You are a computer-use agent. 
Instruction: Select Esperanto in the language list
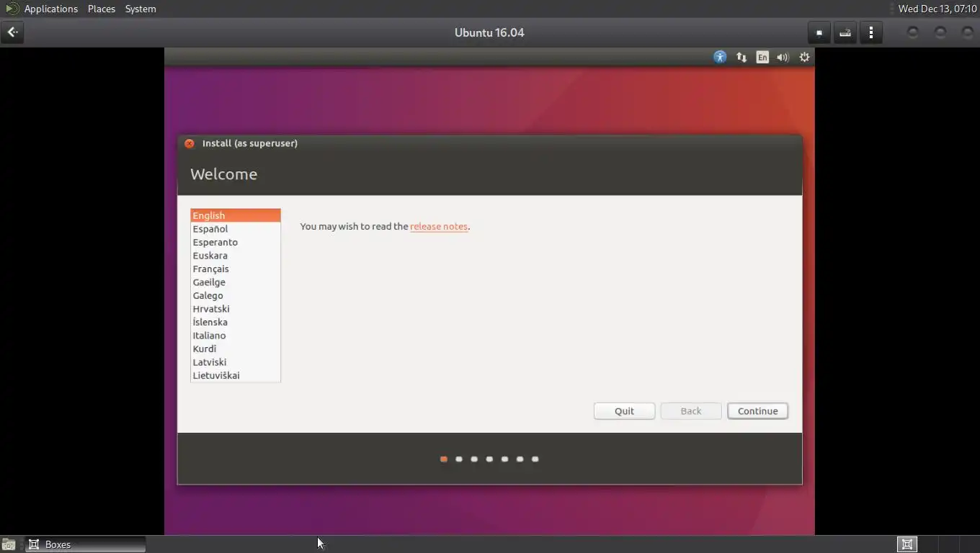tap(236, 242)
